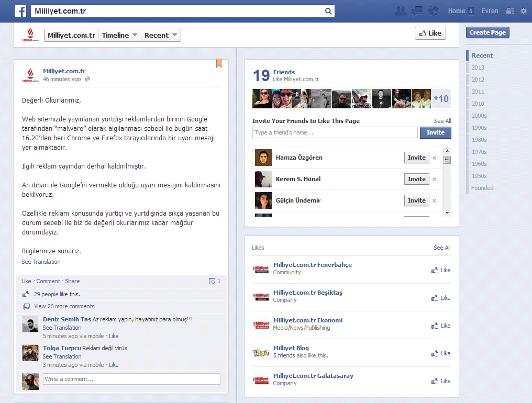532x403 pixels.
Task: Like Deniz Semih Tas's comment
Action: pyautogui.click(x=114, y=336)
